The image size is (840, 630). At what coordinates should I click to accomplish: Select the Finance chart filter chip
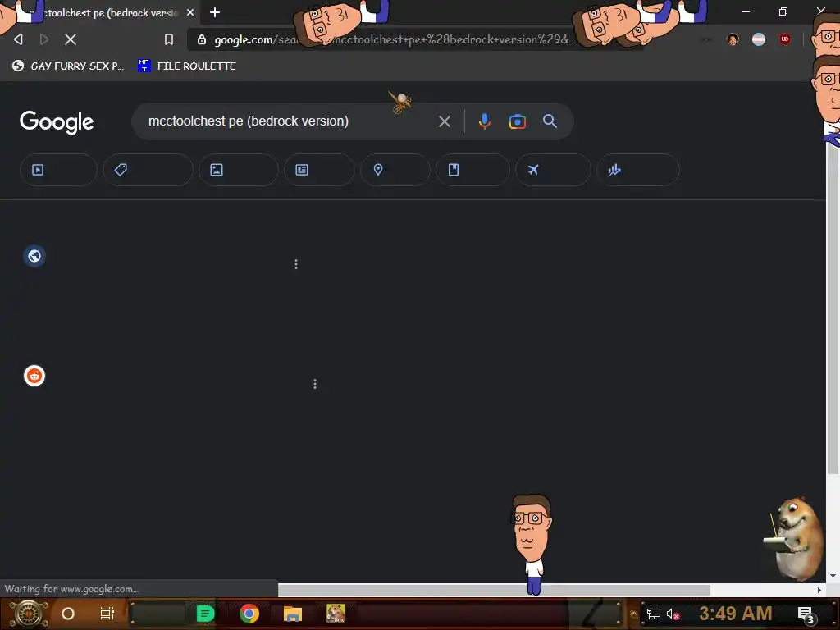coord(637,170)
